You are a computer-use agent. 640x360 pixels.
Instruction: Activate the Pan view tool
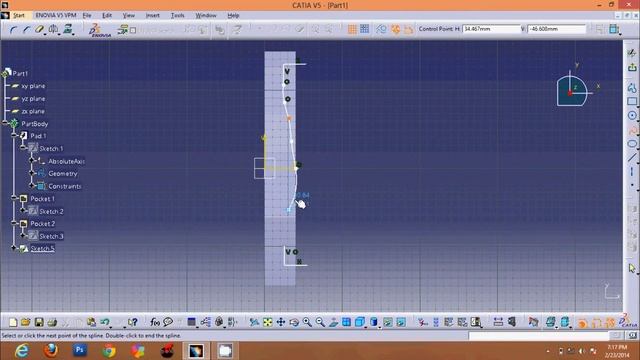pyautogui.click(x=281, y=322)
